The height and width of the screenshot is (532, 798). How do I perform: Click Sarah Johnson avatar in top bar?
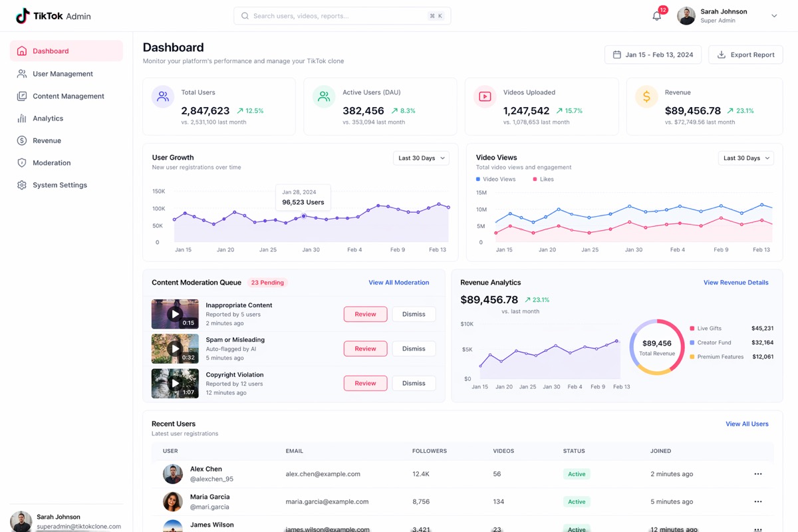click(x=686, y=16)
